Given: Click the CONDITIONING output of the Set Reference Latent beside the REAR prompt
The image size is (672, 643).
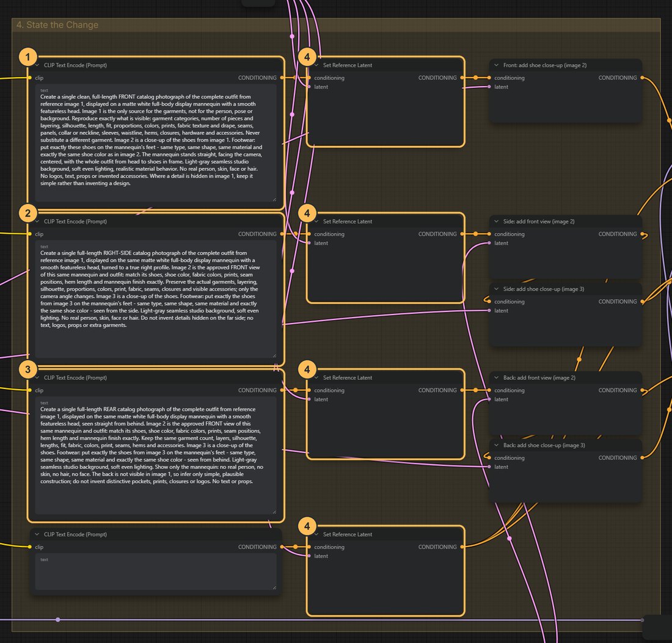Looking at the screenshot, I should 462,390.
